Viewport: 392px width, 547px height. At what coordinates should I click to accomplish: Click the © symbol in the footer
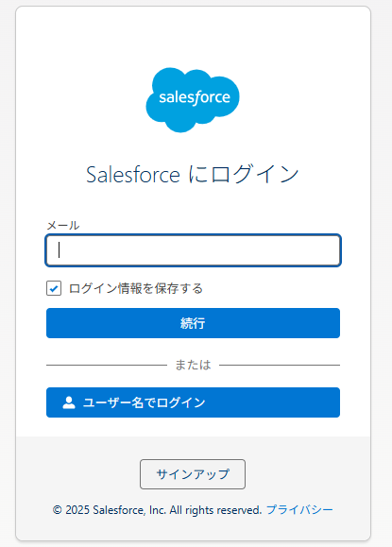click(x=58, y=510)
